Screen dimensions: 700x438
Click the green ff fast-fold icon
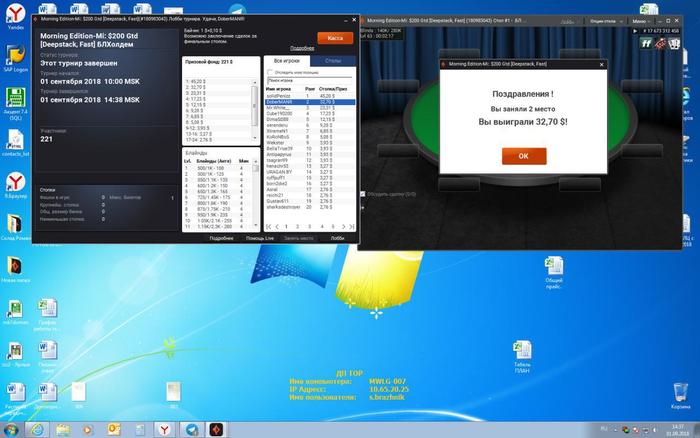click(x=646, y=43)
